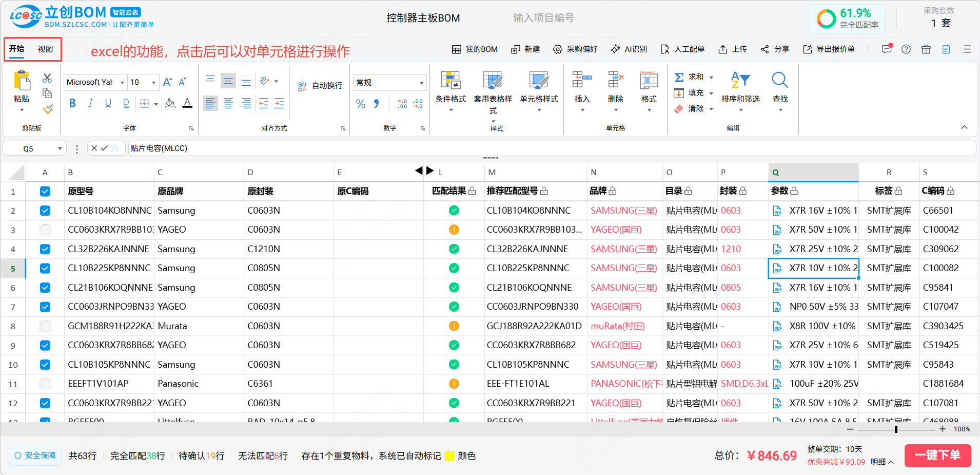Open the 我的BOM menu
Image resolution: width=980 pixels, height=475 pixels.
pyautogui.click(x=475, y=49)
